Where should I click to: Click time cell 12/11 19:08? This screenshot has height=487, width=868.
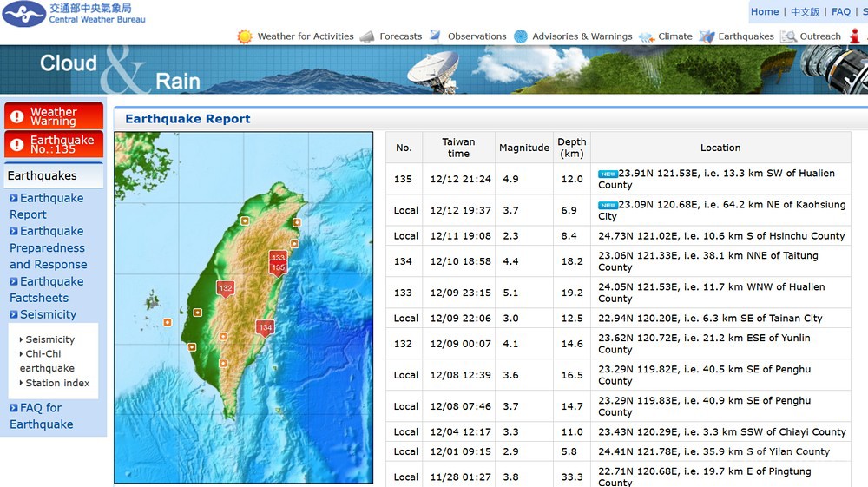[x=461, y=236]
